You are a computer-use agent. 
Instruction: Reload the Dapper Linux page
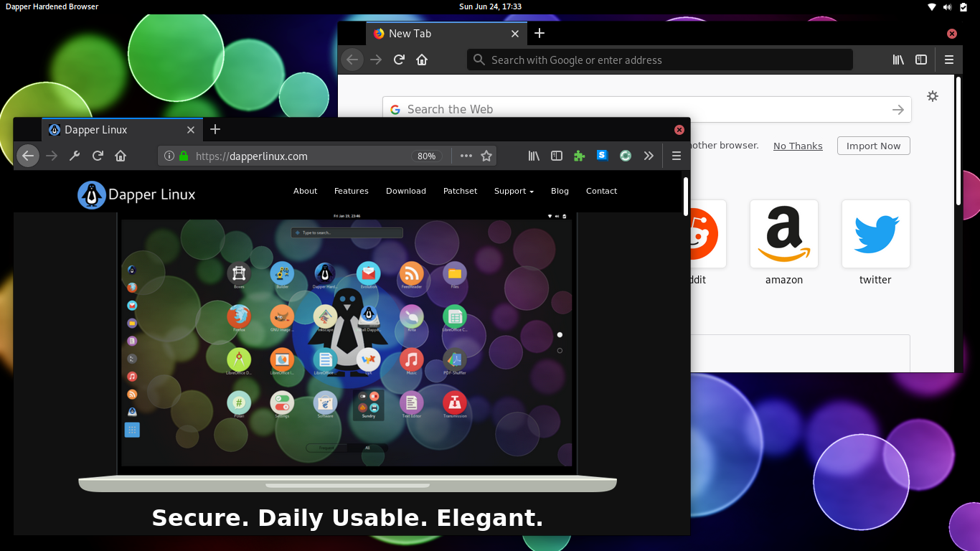(x=97, y=156)
